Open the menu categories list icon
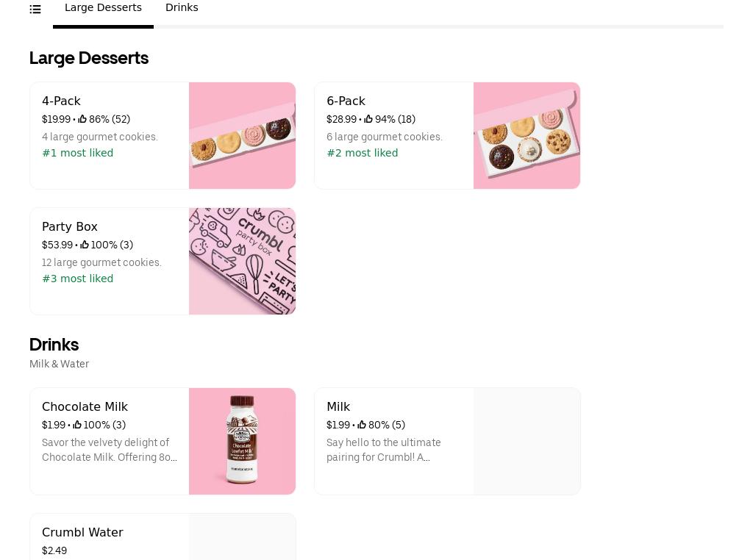 (35, 10)
